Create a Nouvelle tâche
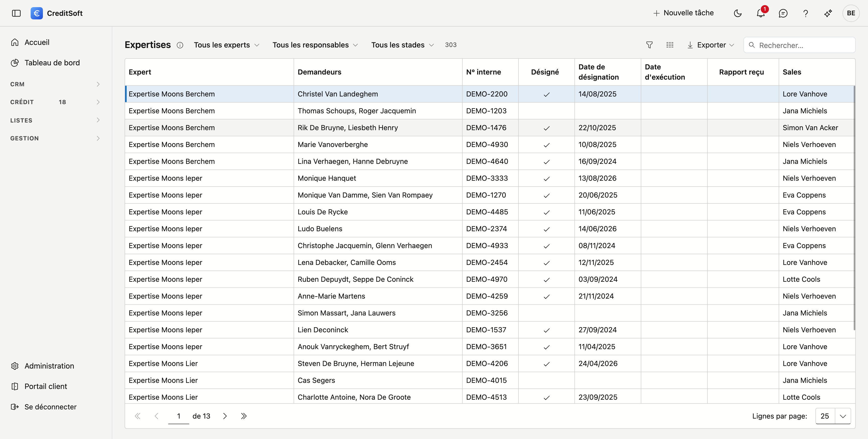868x439 pixels. click(683, 13)
